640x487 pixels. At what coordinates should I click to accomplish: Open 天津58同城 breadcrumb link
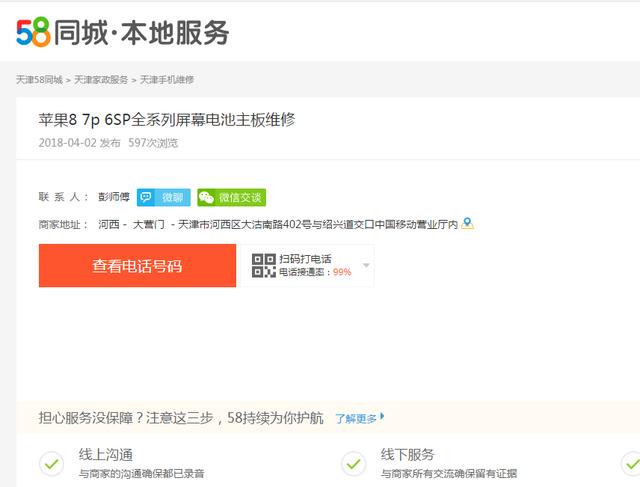[x=39, y=80]
